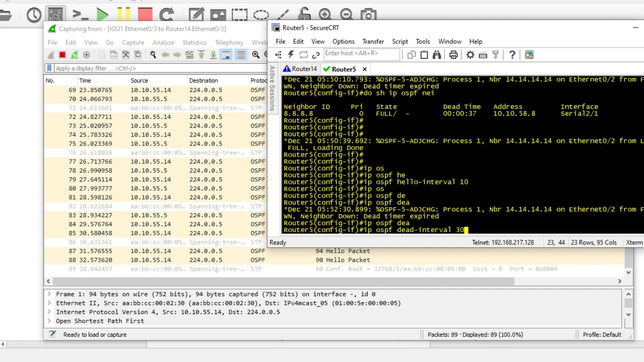
Task: Open the SecureCRT Script menu
Action: point(400,42)
